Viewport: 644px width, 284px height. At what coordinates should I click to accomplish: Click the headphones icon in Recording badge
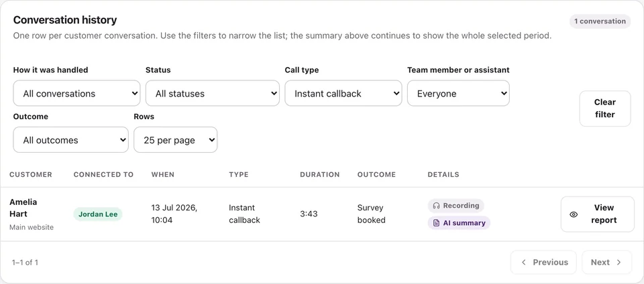tap(436, 206)
